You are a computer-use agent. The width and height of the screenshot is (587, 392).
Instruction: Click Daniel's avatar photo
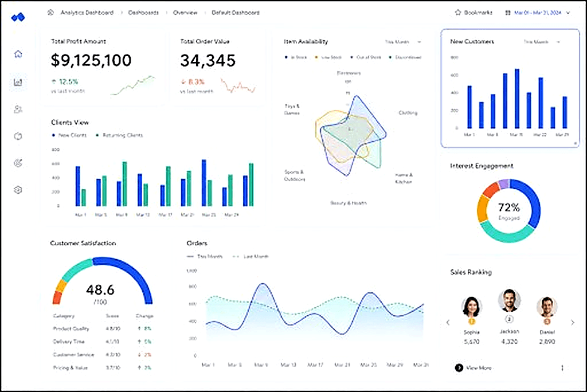click(x=547, y=307)
